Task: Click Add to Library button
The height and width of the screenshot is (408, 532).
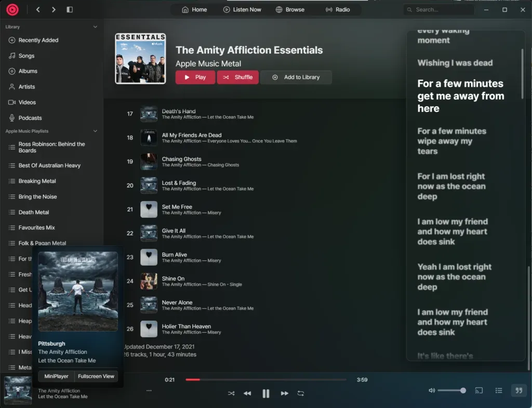Action: click(x=296, y=77)
